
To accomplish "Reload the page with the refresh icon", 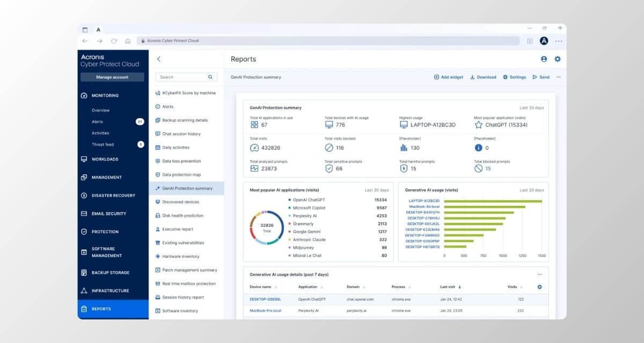I will [114, 41].
